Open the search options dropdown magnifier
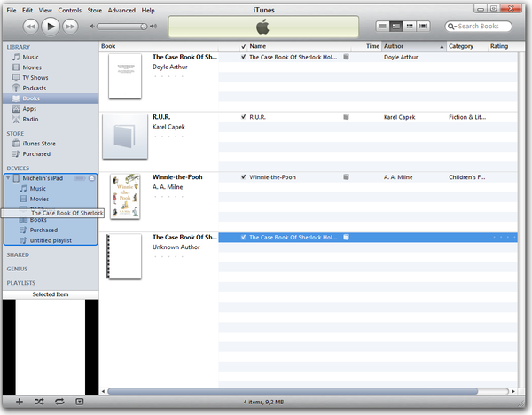Viewport: 532px width, 415px height. pyautogui.click(x=451, y=27)
